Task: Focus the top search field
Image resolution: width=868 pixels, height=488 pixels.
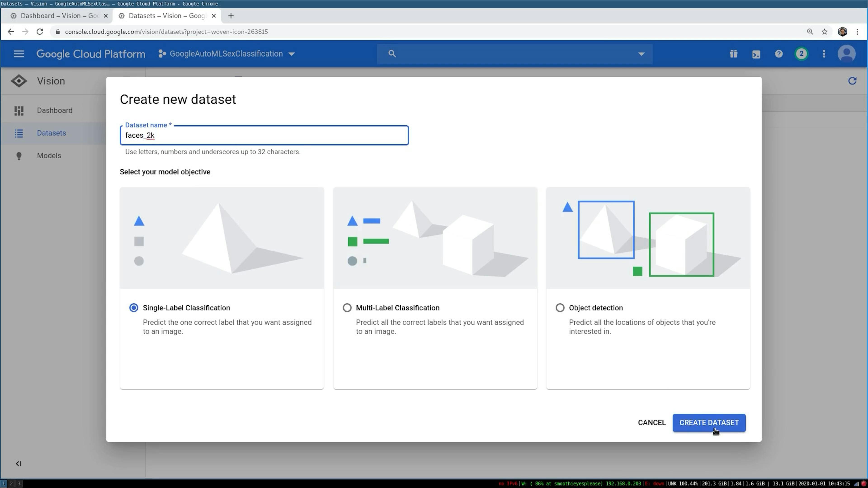Action: (514, 54)
